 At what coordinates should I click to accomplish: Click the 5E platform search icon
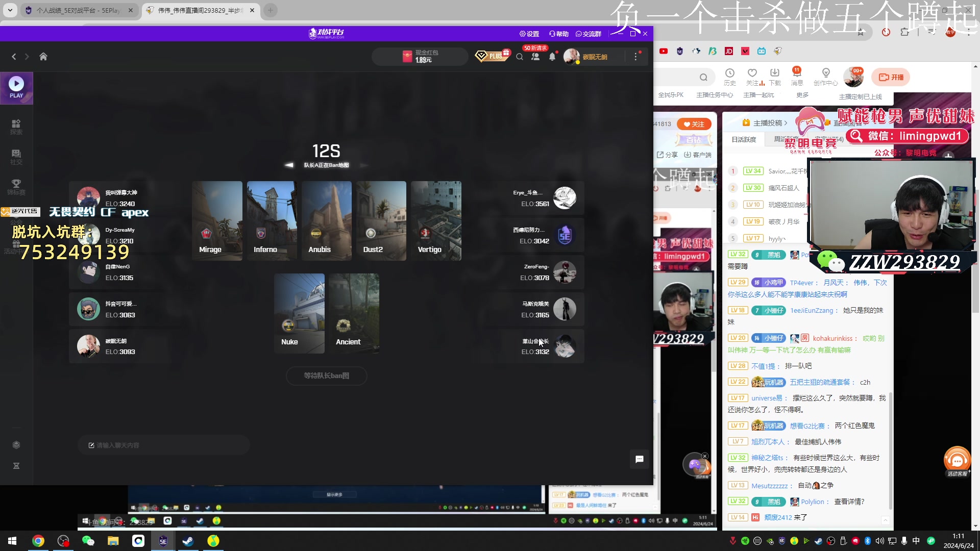click(x=520, y=57)
